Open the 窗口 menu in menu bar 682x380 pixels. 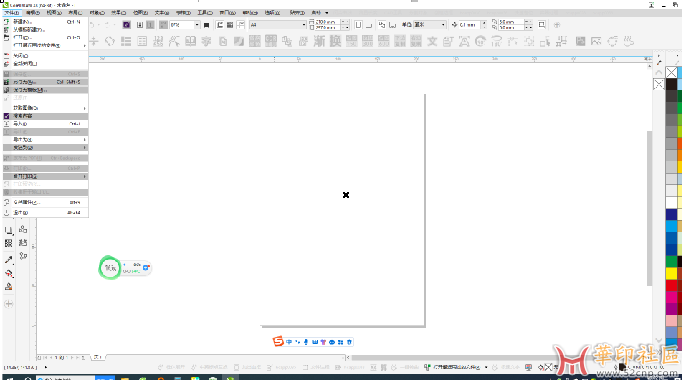227,13
